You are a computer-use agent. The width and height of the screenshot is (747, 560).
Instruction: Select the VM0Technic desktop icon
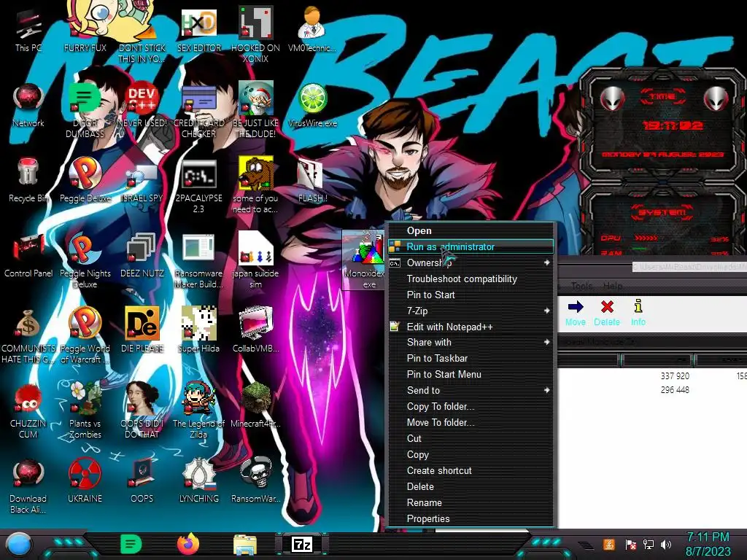pyautogui.click(x=312, y=29)
